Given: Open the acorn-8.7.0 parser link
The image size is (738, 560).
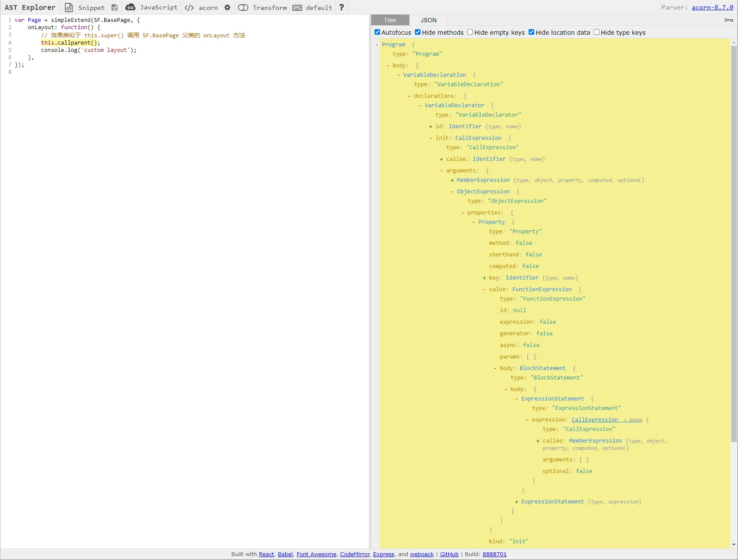Looking at the screenshot, I should click(712, 7).
